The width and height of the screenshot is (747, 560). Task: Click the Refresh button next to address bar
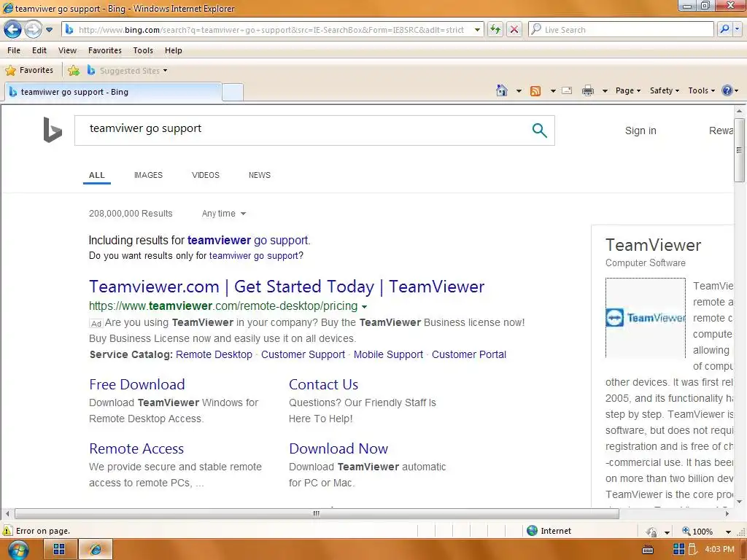click(x=495, y=29)
